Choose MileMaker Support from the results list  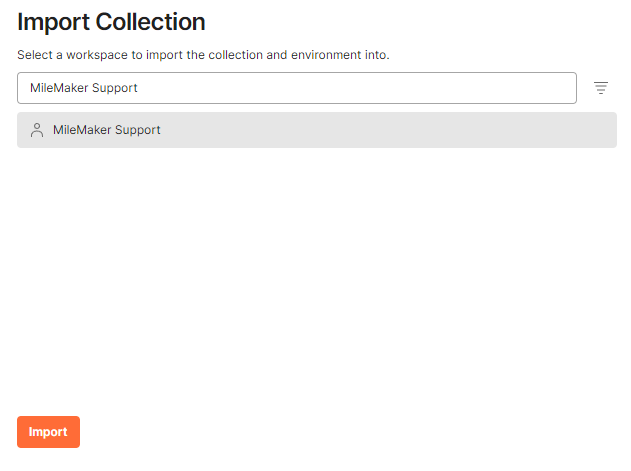click(317, 130)
